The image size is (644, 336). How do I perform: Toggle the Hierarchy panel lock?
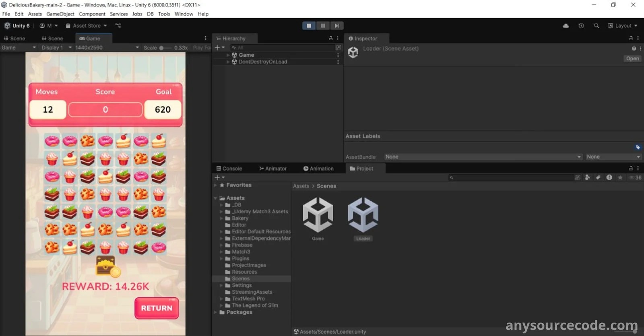(331, 39)
